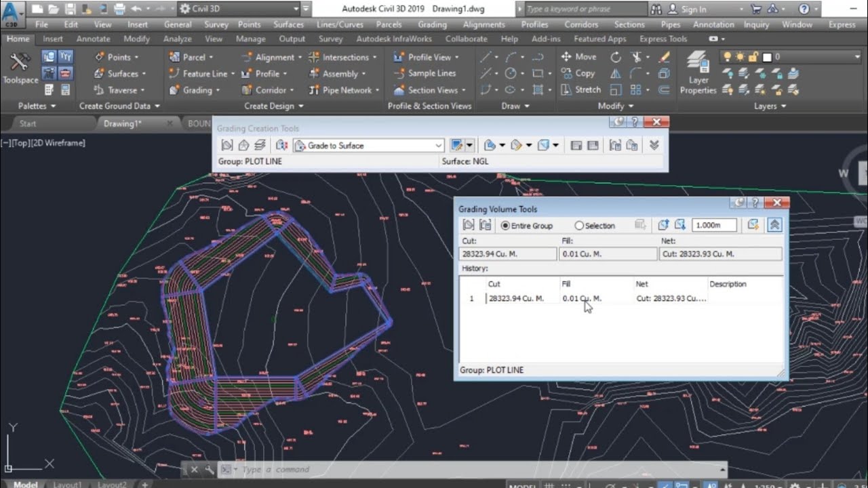Expand the Surfaces dropdown in ribbon
Image resolution: width=868 pixels, height=488 pixels.
(x=143, y=74)
